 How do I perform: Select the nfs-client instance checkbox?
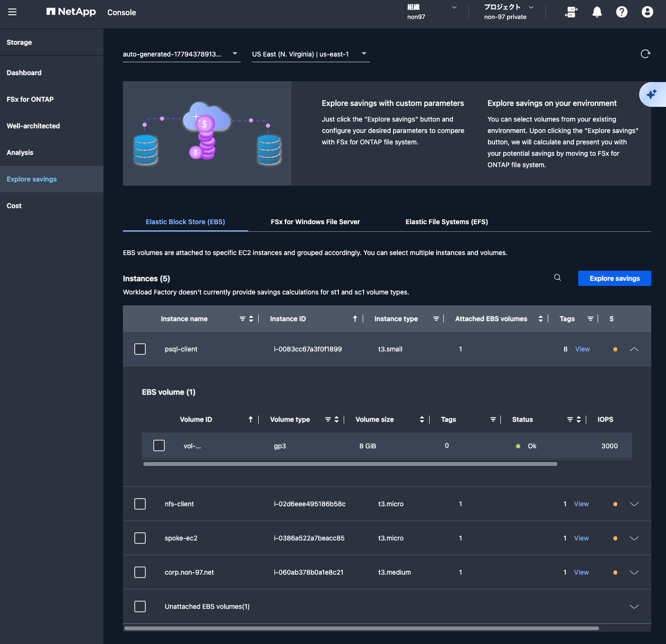click(x=140, y=504)
